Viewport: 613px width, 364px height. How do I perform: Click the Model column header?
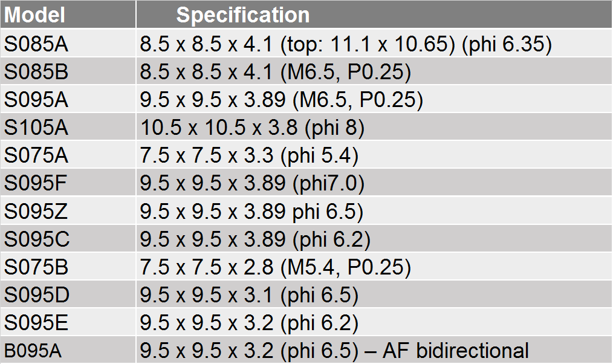click(68, 15)
